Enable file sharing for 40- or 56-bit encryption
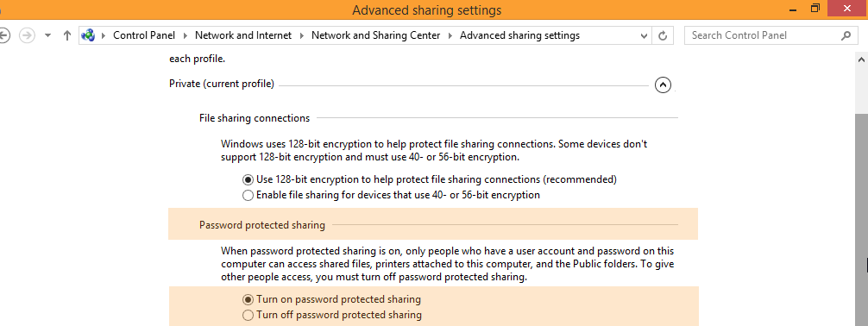The width and height of the screenshot is (868, 326). [248, 196]
